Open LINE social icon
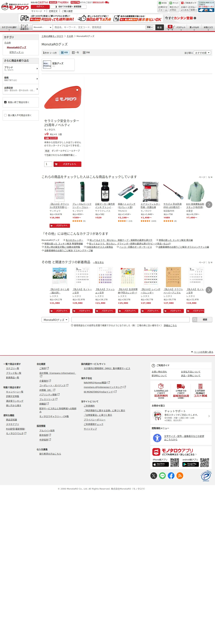The width and height of the screenshot is (215, 644). [162, 475]
